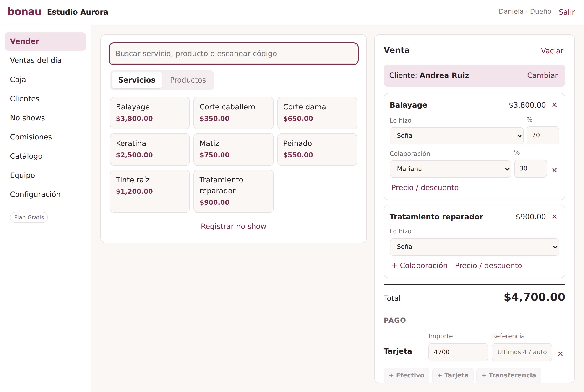Add the Corte dama service
Viewport: 584px width, 392px height.
pos(317,113)
